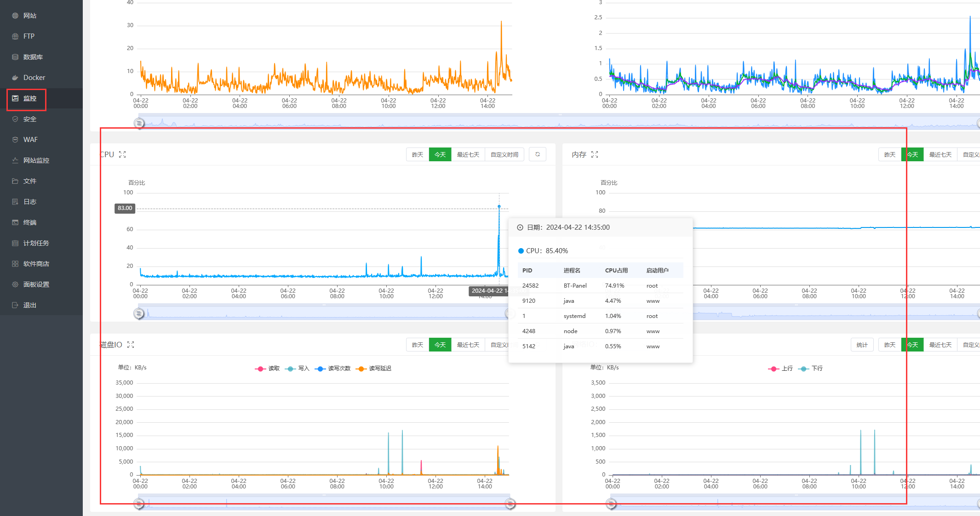
Task: Click 最近七天 in the 内存 panel
Action: (x=940, y=154)
